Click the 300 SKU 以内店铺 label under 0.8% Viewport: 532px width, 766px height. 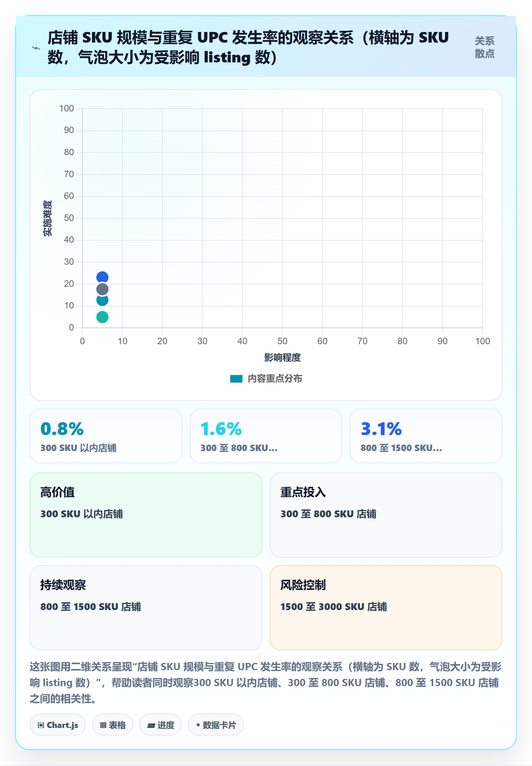click(79, 448)
